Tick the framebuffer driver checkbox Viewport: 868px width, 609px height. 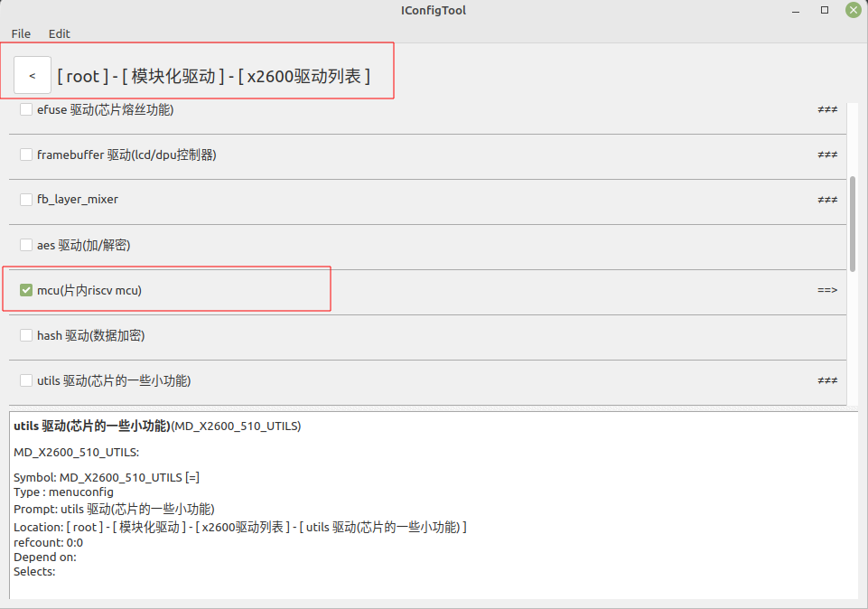(26, 155)
